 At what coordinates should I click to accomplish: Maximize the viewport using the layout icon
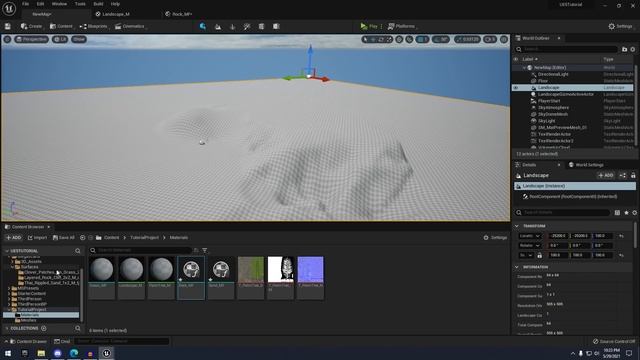[504, 39]
